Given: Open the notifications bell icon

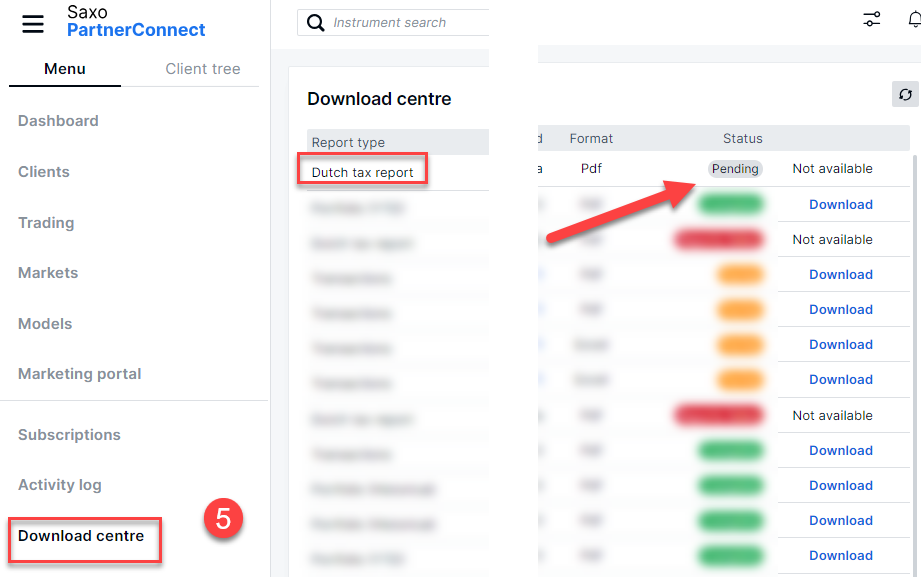Looking at the screenshot, I should pyautogui.click(x=913, y=19).
